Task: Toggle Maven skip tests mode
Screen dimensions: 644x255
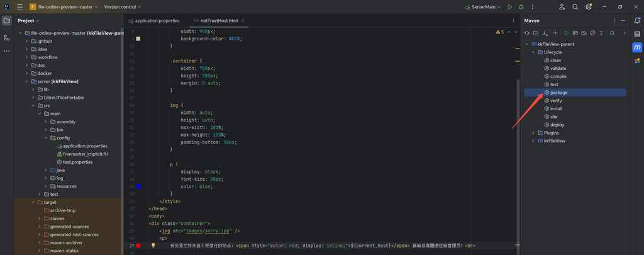Action: 592,33
